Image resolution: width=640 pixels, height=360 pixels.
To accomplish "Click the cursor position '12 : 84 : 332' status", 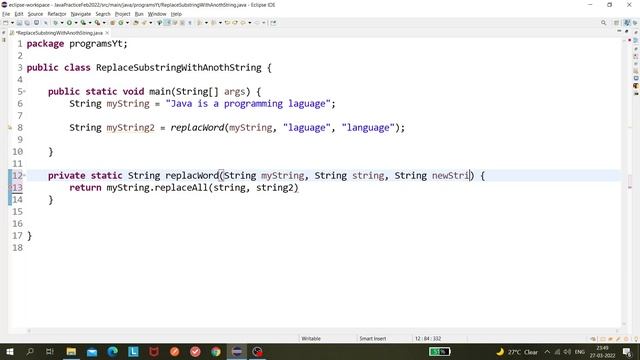I will point(428,338).
